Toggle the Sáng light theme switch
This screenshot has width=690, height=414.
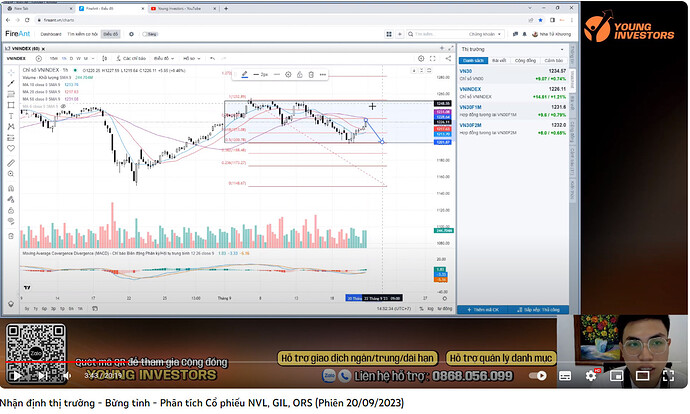pos(150,34)
